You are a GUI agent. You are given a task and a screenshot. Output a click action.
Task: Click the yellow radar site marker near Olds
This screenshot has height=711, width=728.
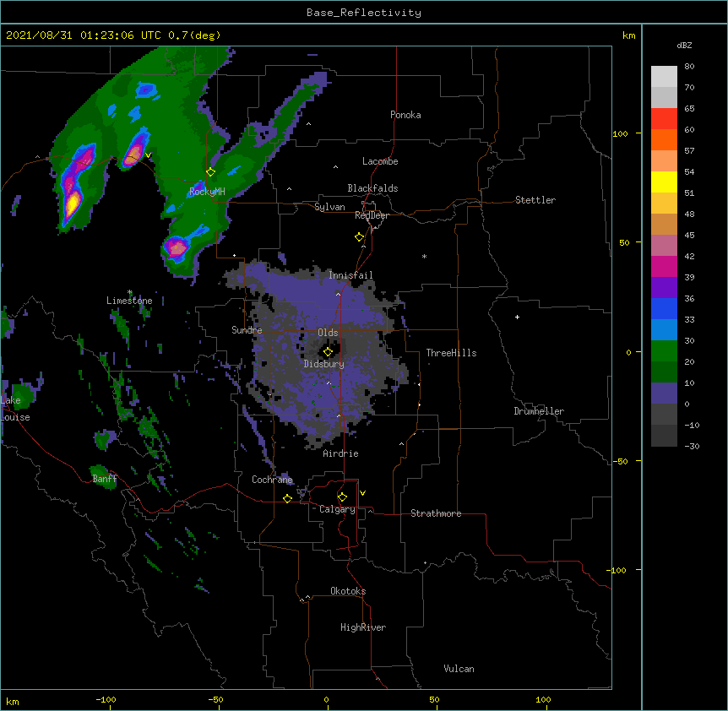(x=328, y=352)
